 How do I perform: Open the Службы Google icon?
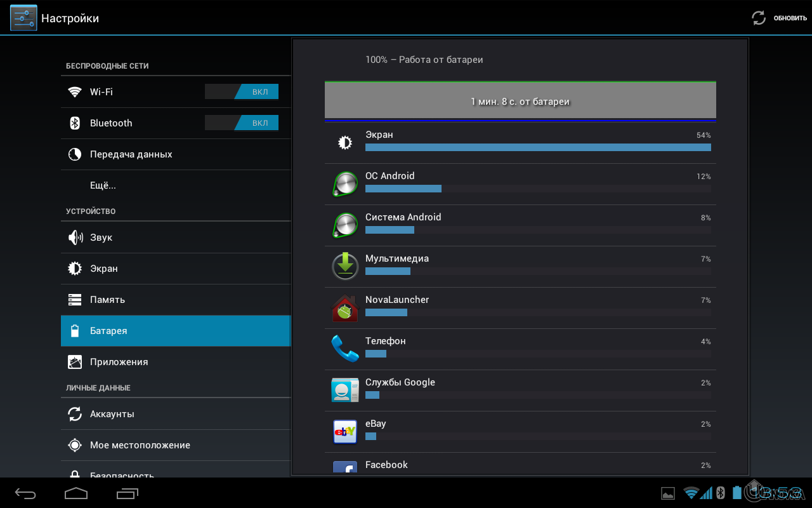(344, 390)
